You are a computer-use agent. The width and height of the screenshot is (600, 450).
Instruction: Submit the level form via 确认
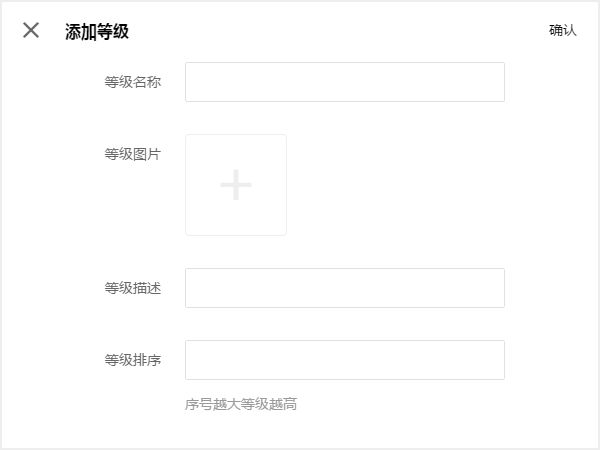(x=563, y=30)
